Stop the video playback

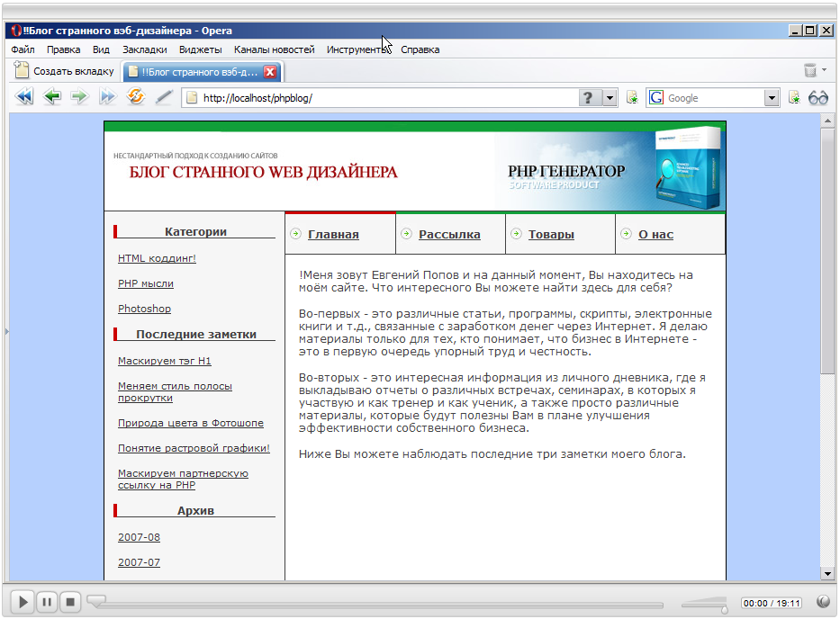click(70, 602)
